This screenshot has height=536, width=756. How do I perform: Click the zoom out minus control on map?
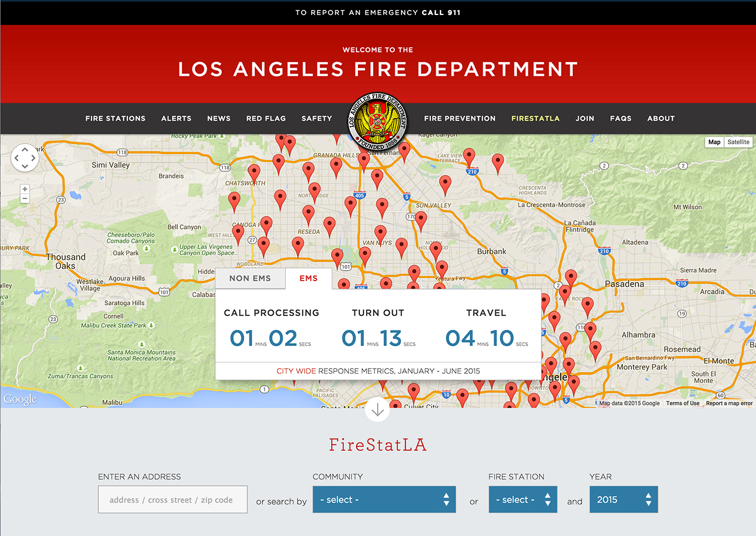pyautogui.click(x=24, y=198)
